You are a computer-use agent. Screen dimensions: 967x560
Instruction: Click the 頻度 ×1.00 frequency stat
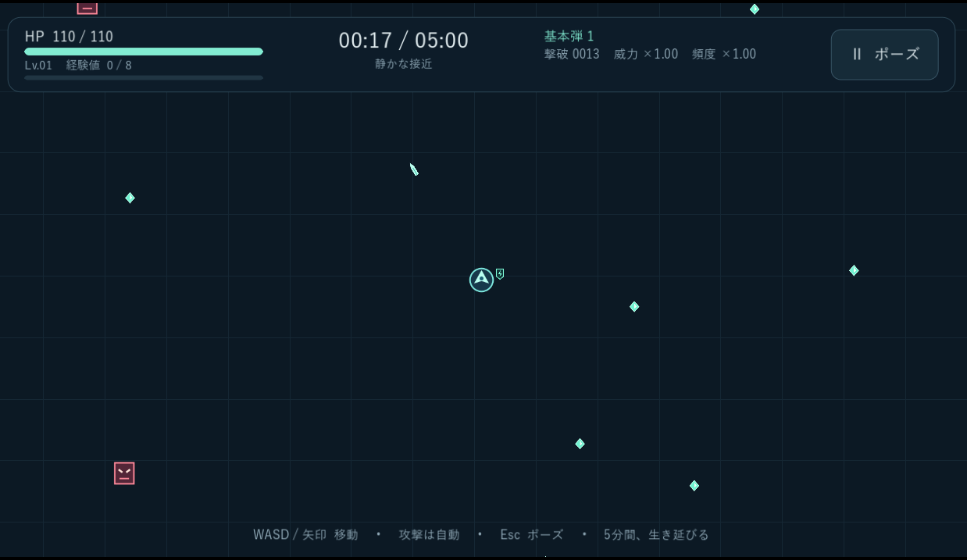[724, 55]
